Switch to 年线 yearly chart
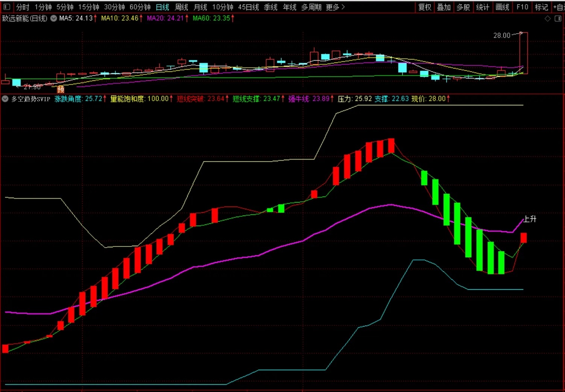Screen dimensions: 565x392 [290, 7]
